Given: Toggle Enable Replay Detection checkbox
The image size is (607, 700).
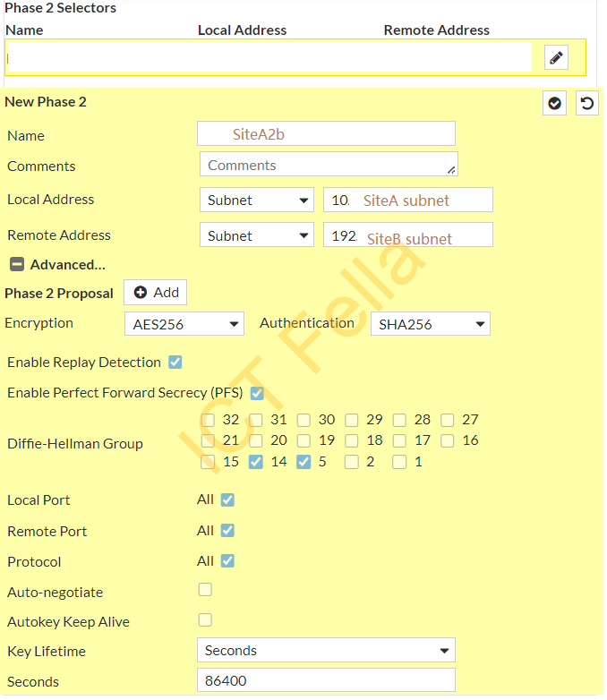Looking at the screenshot, I should [x=175, y=362].
